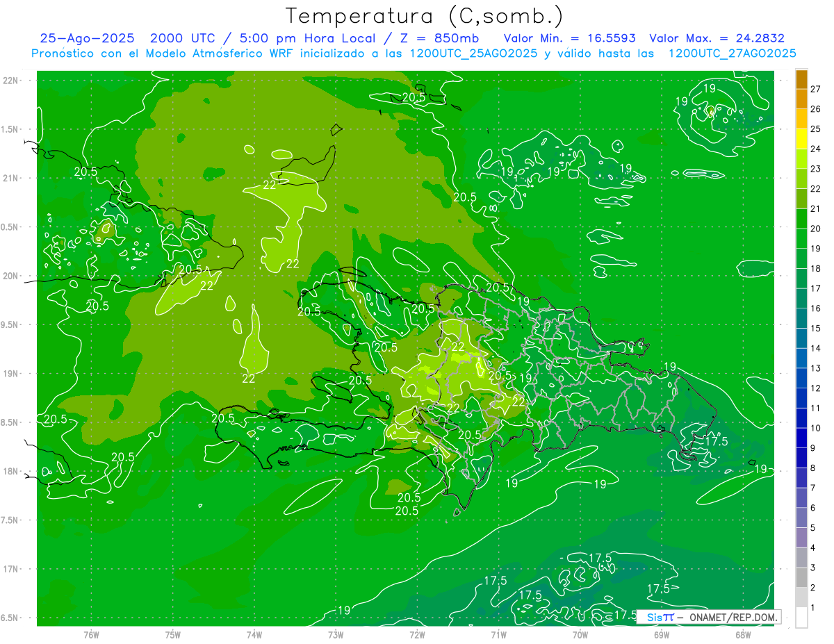
Task: Click the "74W" longitude axis label
Action: coord(254,635)
